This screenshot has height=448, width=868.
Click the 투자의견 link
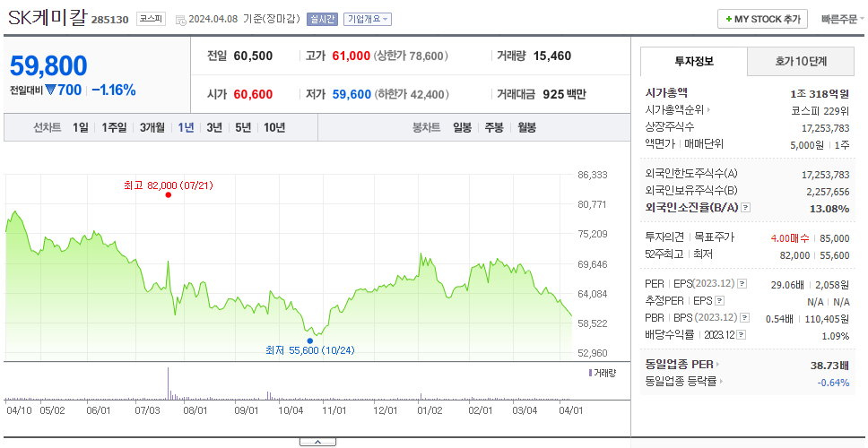pyautogui.click(x=664, y=237)
